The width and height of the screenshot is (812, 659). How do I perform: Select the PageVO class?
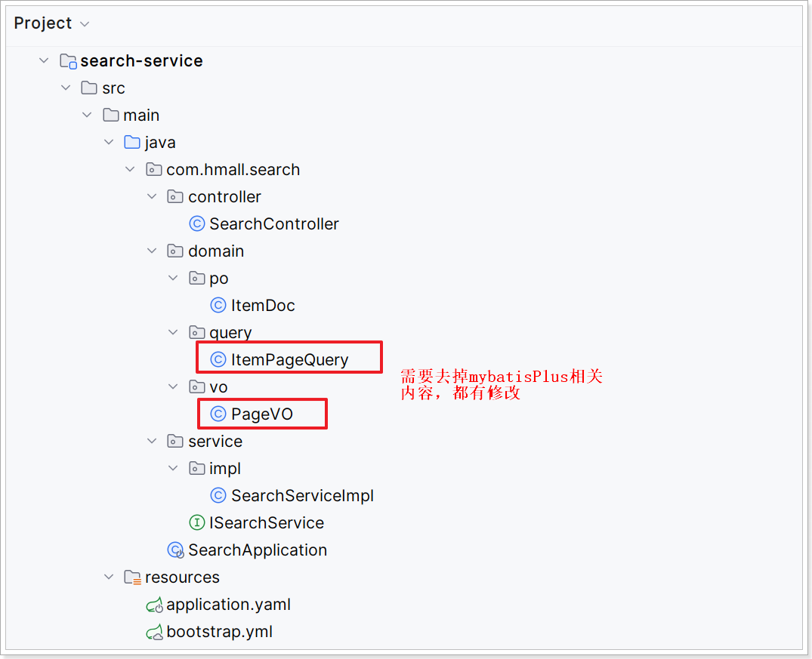(x=261, y=414)
